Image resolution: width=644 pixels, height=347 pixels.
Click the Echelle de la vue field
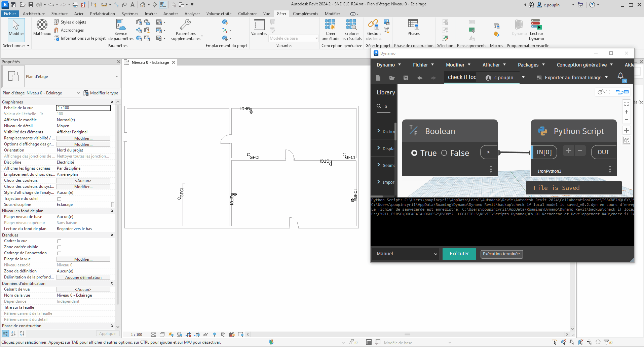click(83, 108)
